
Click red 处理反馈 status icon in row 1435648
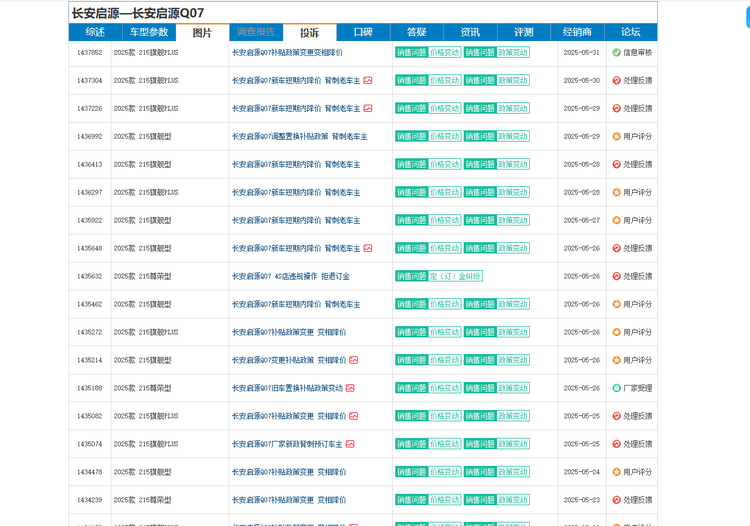(617, 248)
